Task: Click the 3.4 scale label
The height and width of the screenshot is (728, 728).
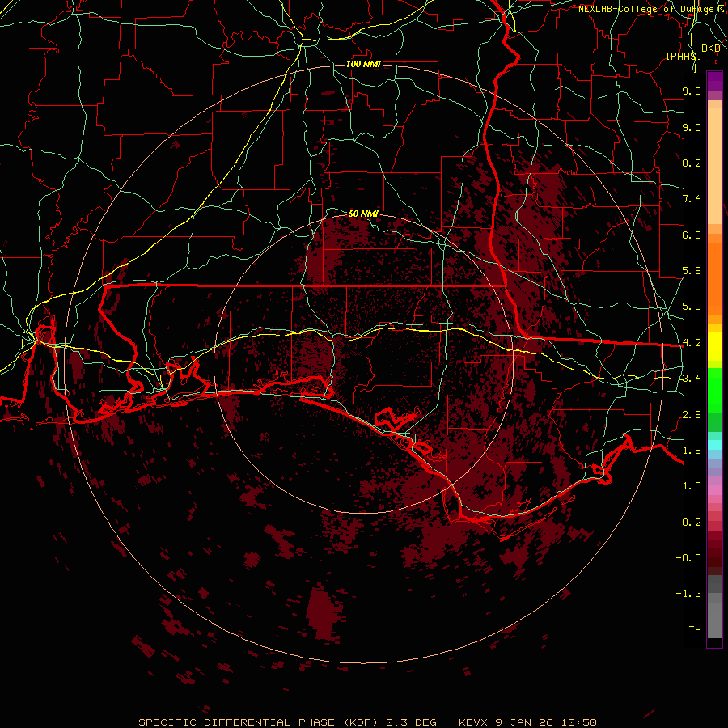Action: (692, 379)
